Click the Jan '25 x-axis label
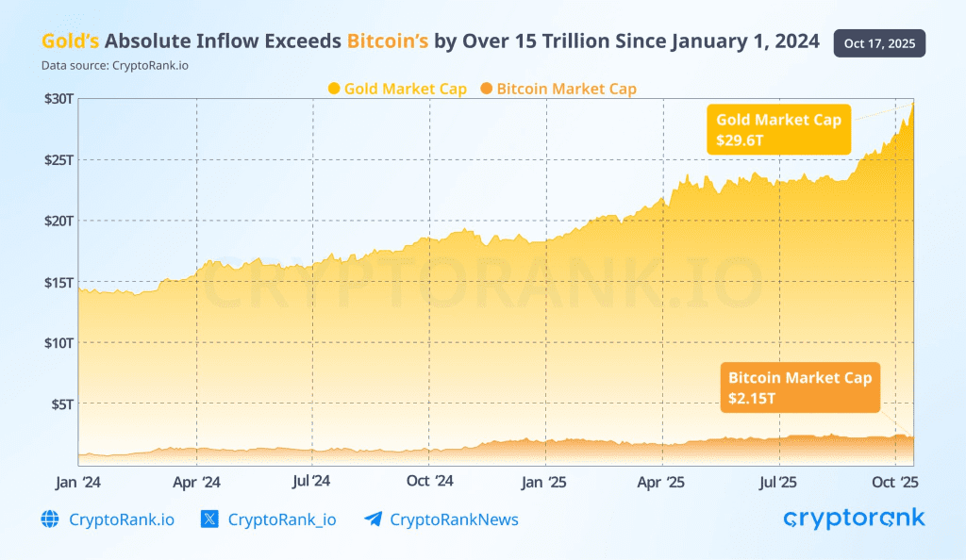The width and height of the screenshot is (966, 560). (544, 482)
